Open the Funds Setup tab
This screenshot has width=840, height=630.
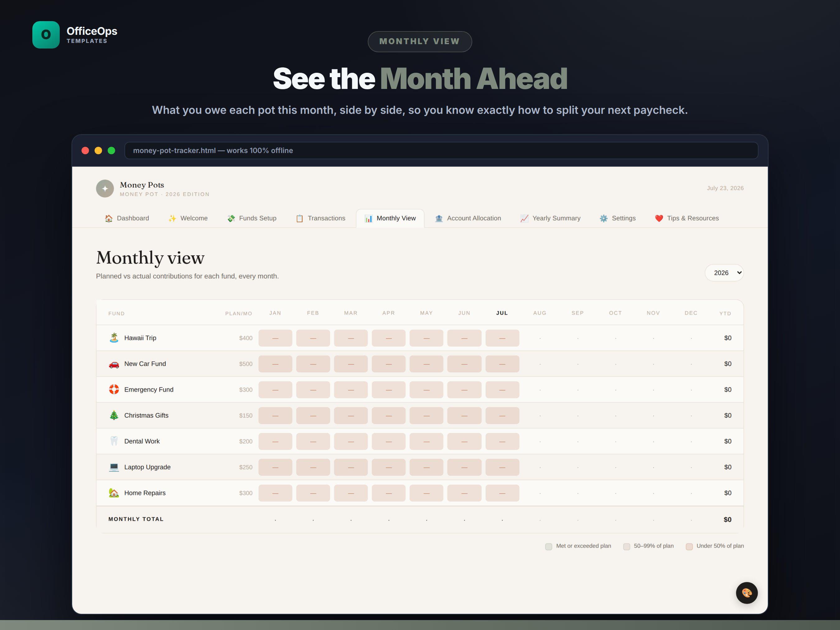[252, 218]
